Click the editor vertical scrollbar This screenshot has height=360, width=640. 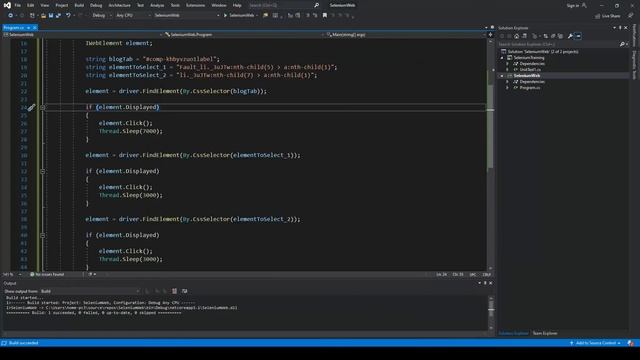490,155
